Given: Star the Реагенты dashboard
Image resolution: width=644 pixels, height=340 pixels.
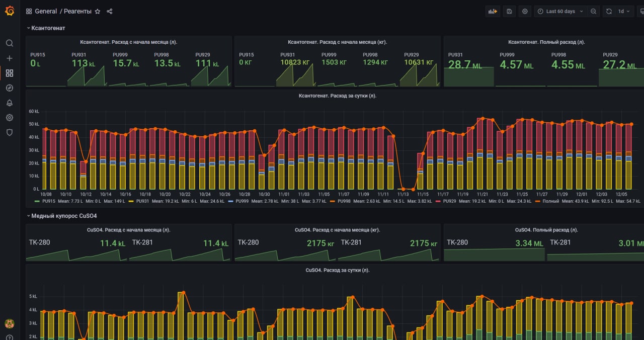Looking at the screenshot, I should 98,11.
